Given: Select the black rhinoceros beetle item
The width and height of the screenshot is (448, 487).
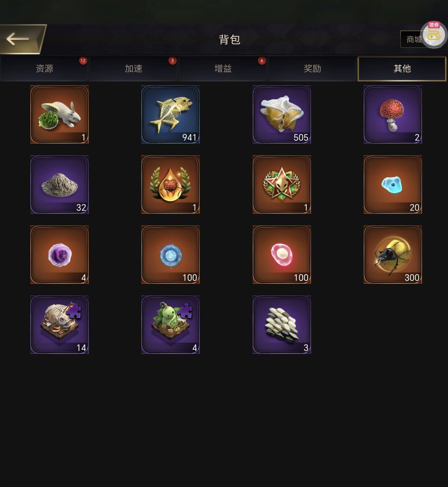Looking at the screenshot, I should [393, 255].
